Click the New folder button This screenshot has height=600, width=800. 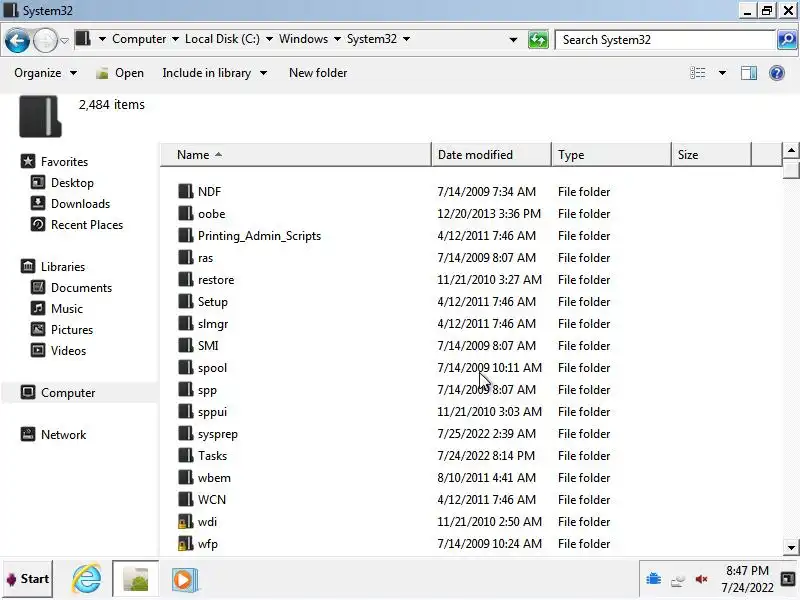point(318,73)
